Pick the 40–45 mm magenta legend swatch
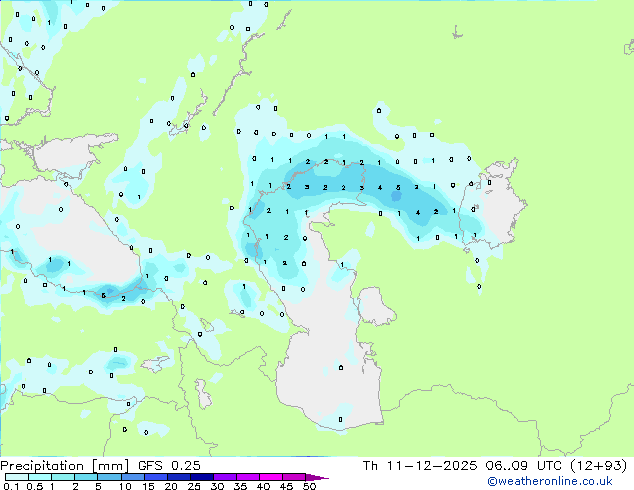This screenshot has height=490, width=634. [271, 477]
